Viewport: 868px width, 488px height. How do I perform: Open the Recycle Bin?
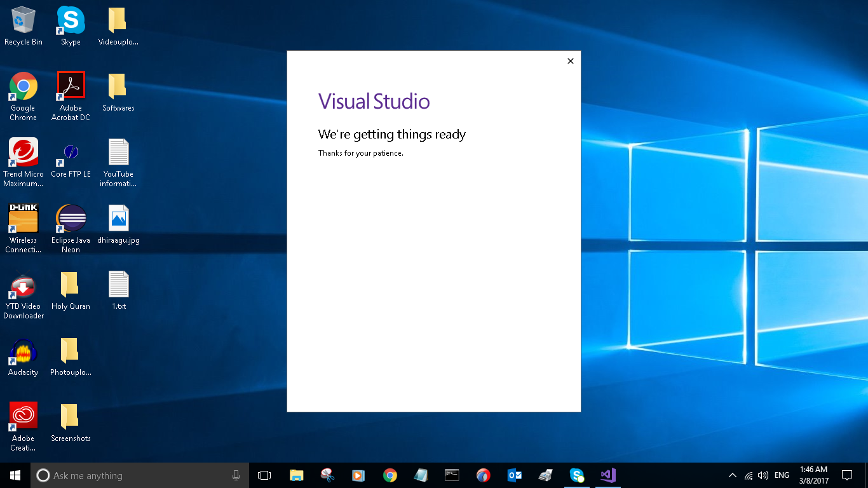[x=23, y=19]
